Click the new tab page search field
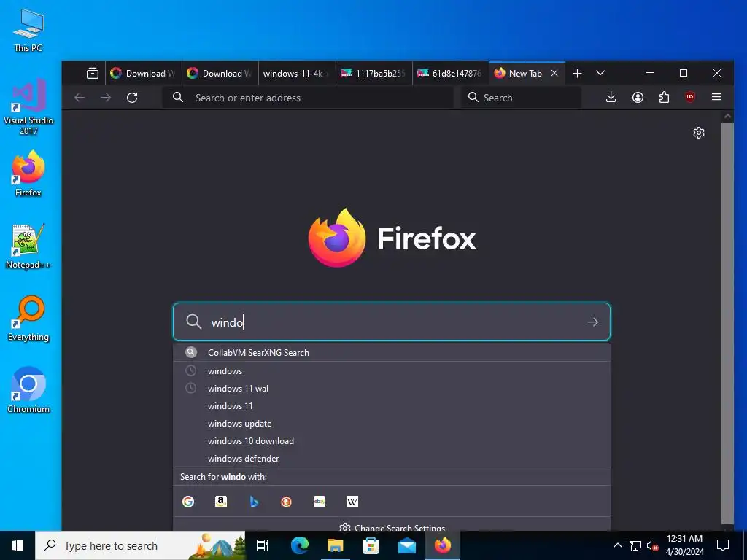This screenshot has width=747, height=560. point(392,322)
